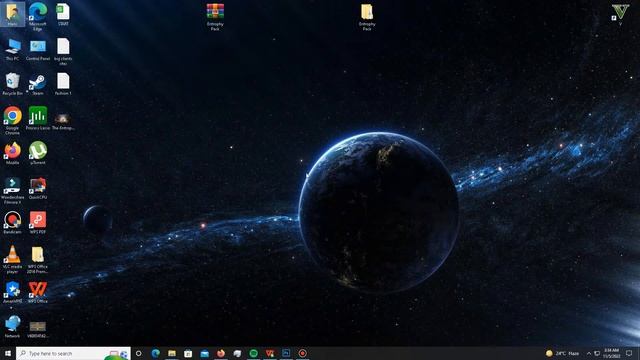Open the Entrophy Pack yellow folder

(x=367, y=16)
